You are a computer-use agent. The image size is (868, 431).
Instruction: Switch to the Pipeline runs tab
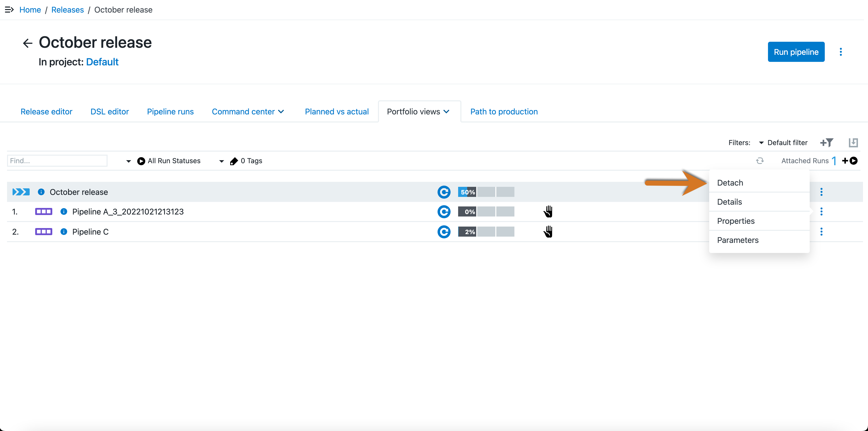170,112
